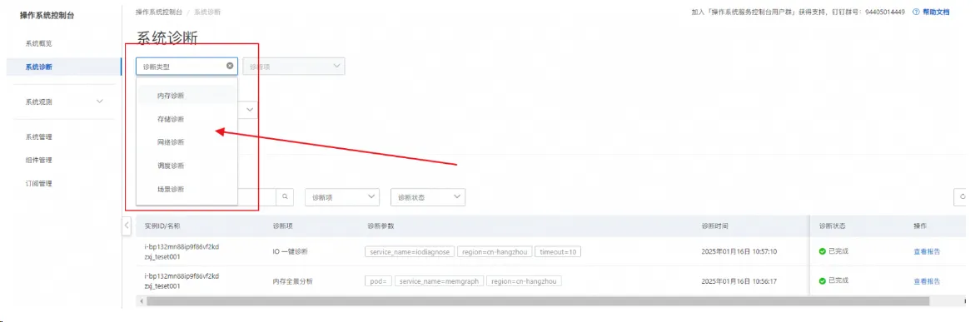
Task: Click the 诊断类型 combo box
Action: [x=187, y=67]
